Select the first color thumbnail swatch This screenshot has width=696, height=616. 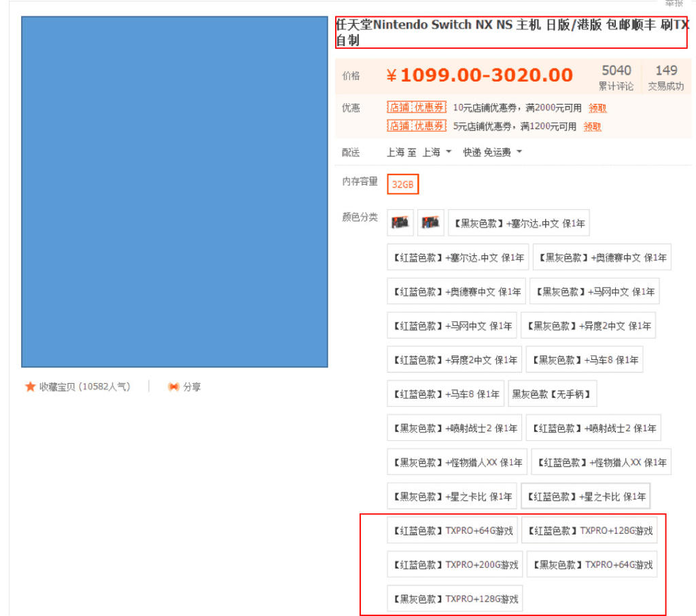[x=400, y=223]
